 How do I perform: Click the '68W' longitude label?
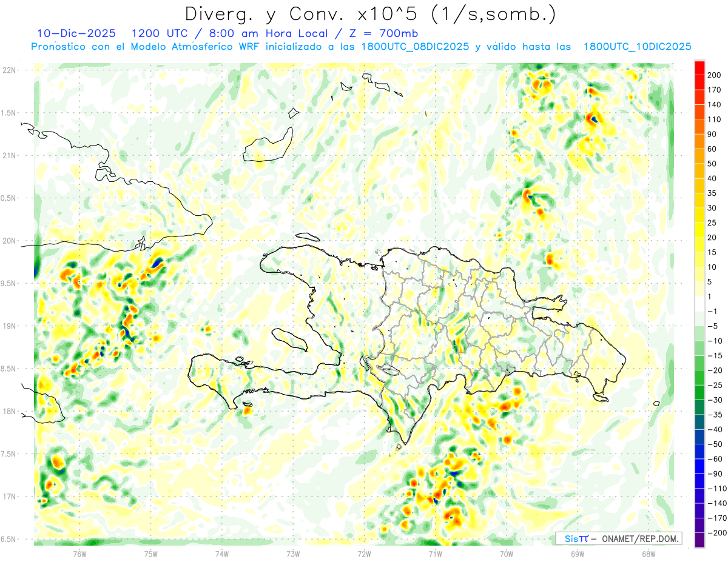click(x=649, y=553)
